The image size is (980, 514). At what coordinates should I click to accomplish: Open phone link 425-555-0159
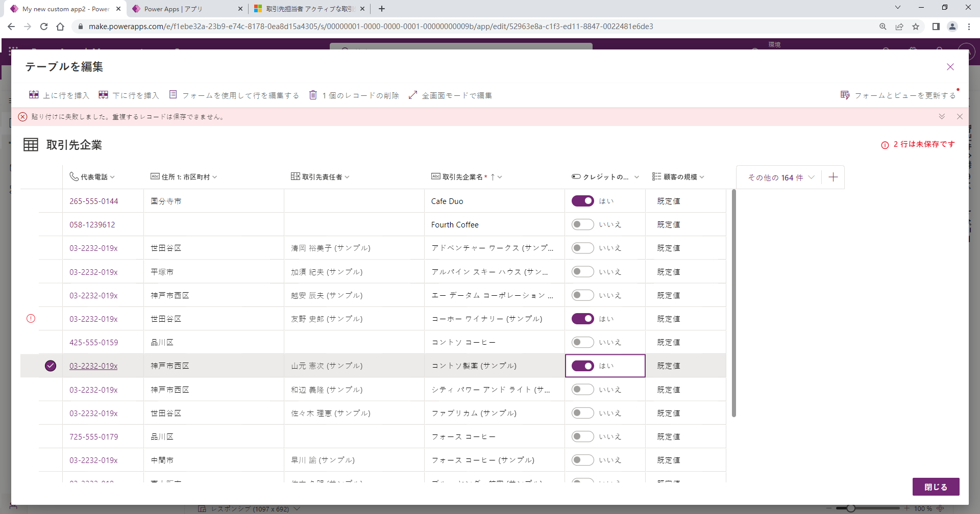click(94, 343)
